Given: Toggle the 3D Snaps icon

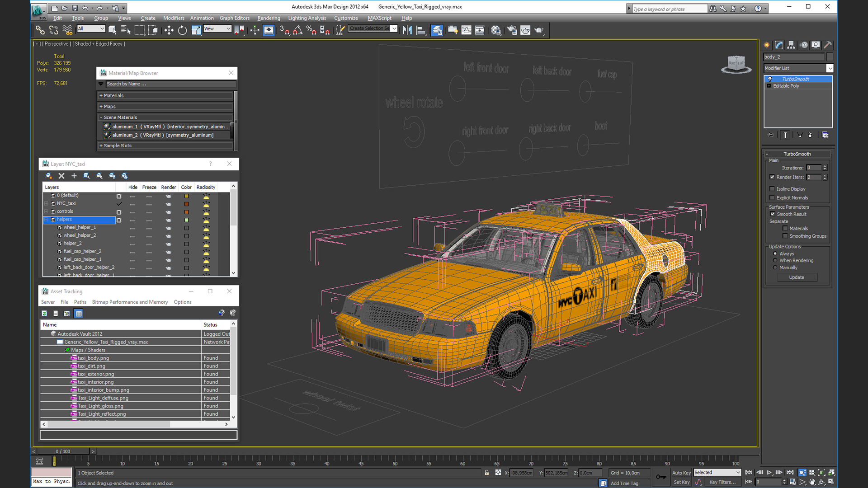Looking at the screenshot, I should (x=284, y=30).
